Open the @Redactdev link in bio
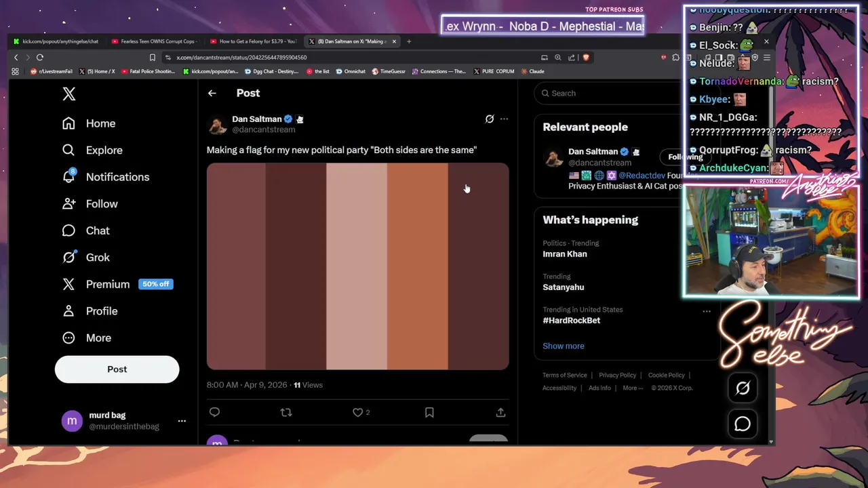The height and width of the screenshot is (488, 868). click(641, 176)
